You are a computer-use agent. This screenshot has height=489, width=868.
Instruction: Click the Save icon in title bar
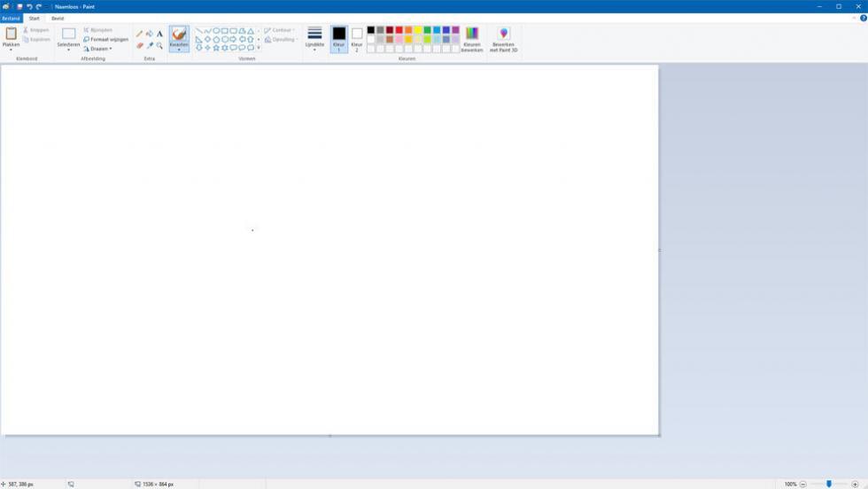(x=19, y=7)
